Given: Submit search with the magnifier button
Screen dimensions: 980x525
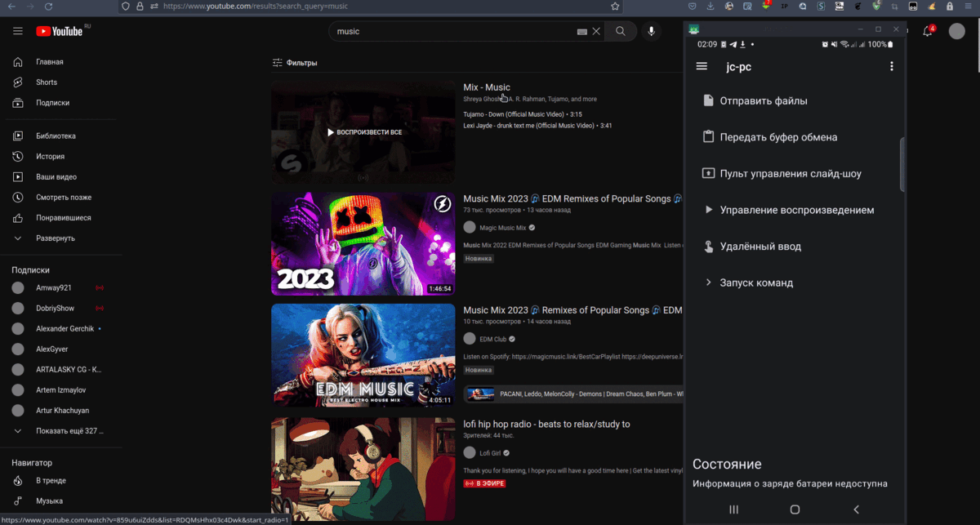Looking at the screenshot, I should coord(621,31).
